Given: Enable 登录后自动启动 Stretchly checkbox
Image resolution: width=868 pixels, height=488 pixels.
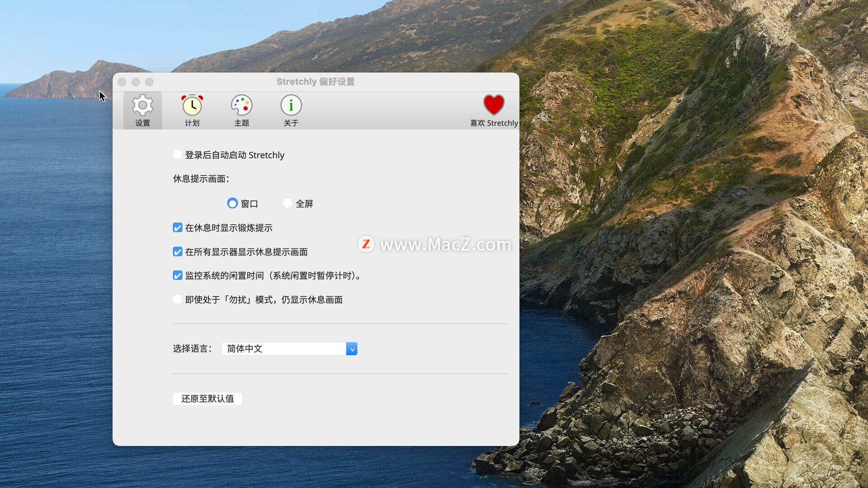Looking at the screenshot, I should coord(178,155).
